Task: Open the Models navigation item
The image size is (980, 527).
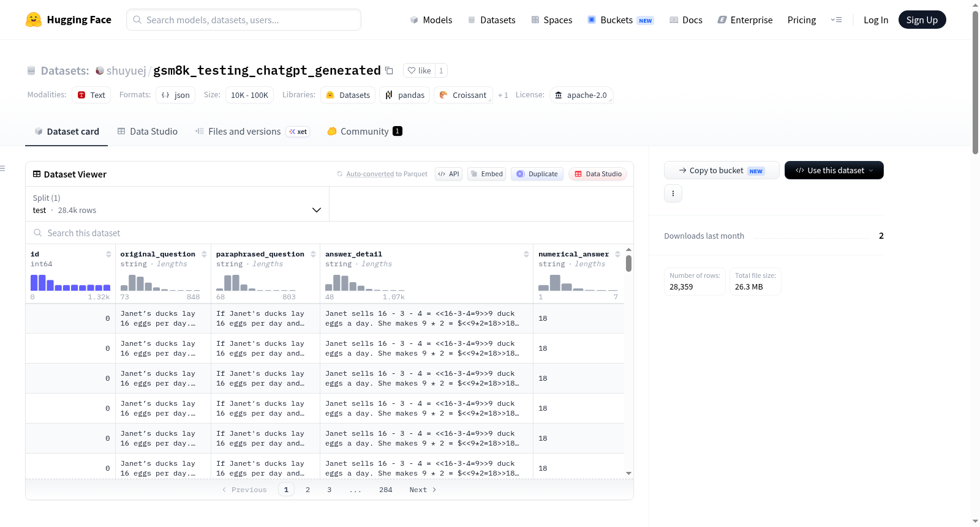Action: [431, 20]
